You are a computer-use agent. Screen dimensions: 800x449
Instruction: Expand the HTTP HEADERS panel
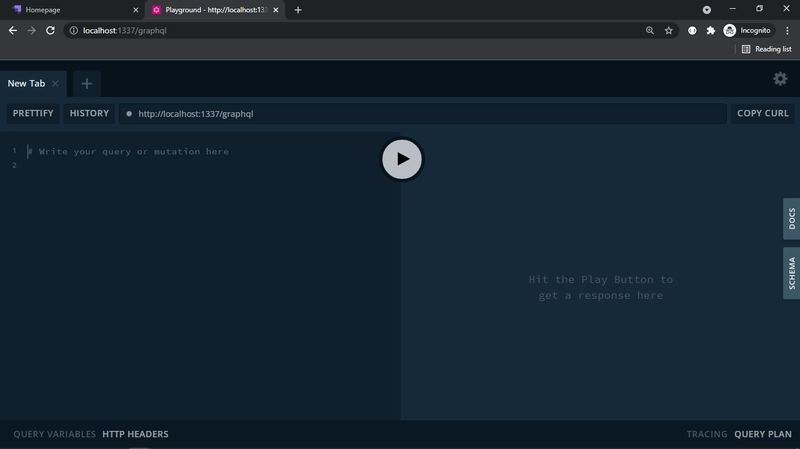click(135, 434)
